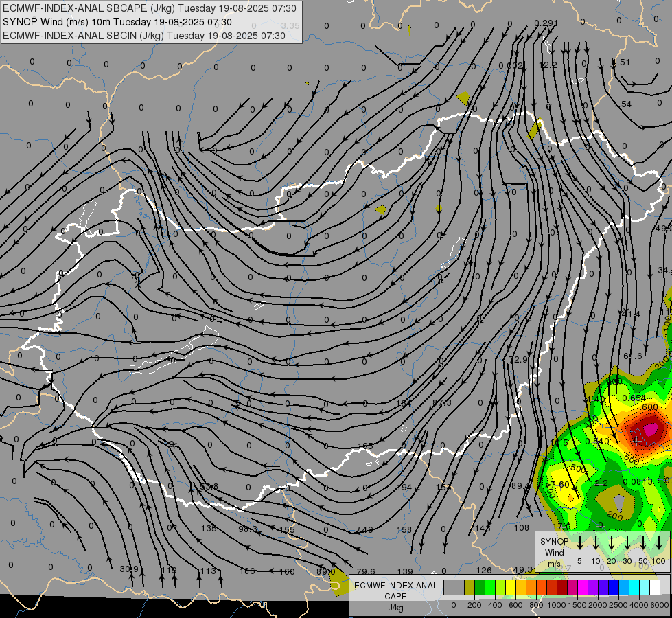This screenshot has width=672, height=618.
Task: Click the '79.6' value on the map
Action: point(366,571)
